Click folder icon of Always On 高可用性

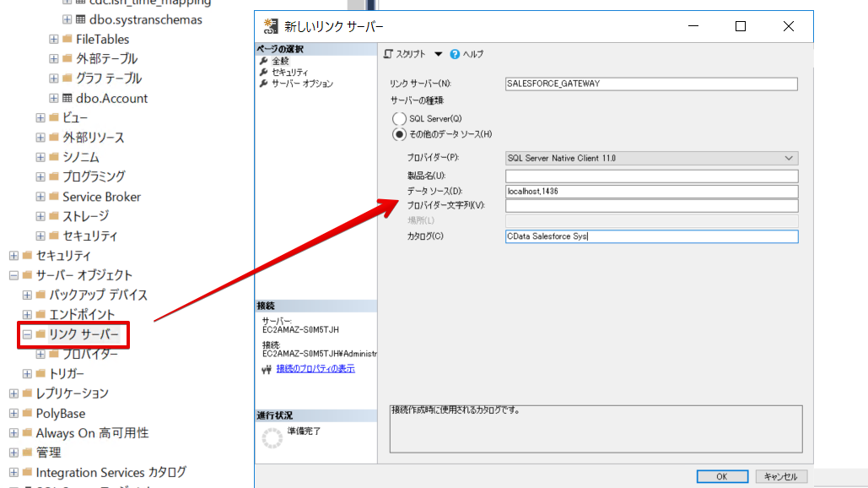(x=27, y=432)
